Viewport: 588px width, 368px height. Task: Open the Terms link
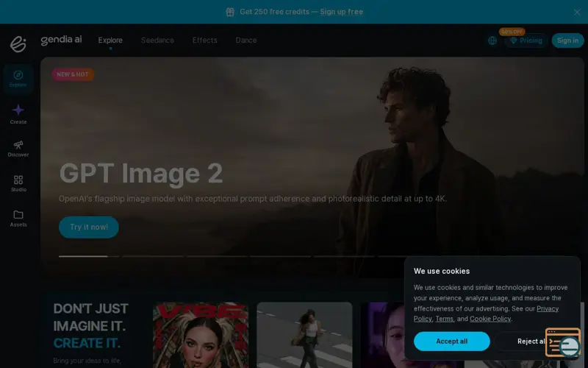(x=444, y=319)
